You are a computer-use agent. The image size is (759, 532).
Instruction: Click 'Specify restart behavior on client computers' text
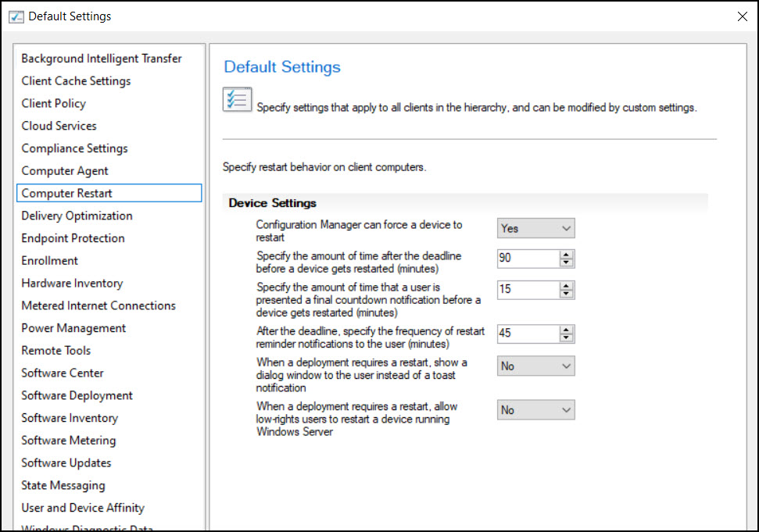324,167
